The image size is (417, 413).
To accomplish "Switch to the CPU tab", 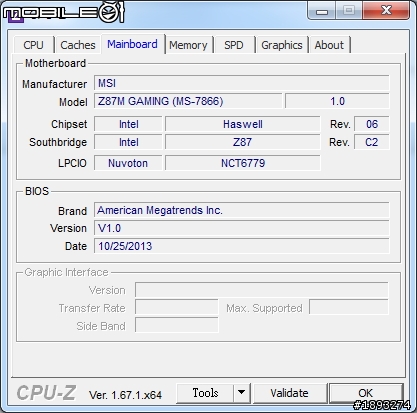I will (34, 45).
